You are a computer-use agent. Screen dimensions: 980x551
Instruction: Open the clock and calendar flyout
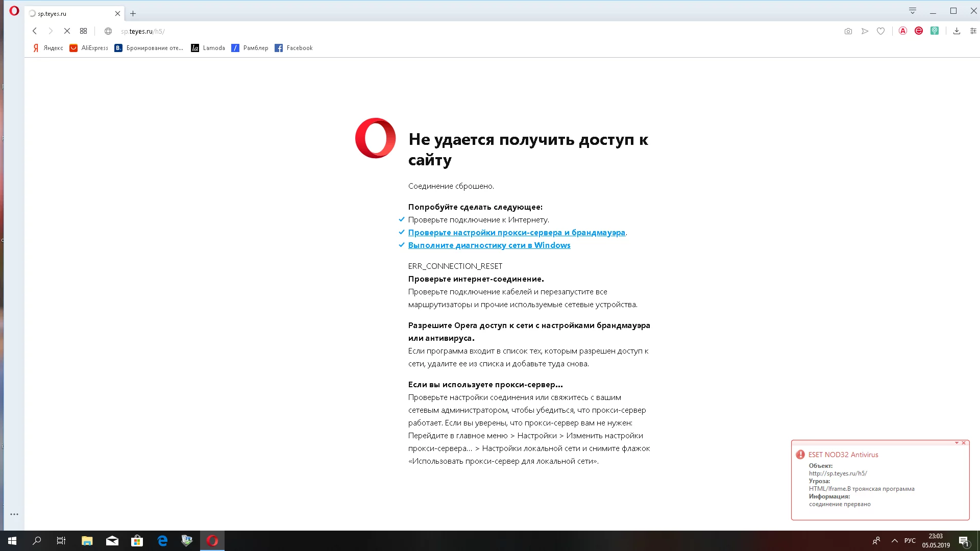936,541
